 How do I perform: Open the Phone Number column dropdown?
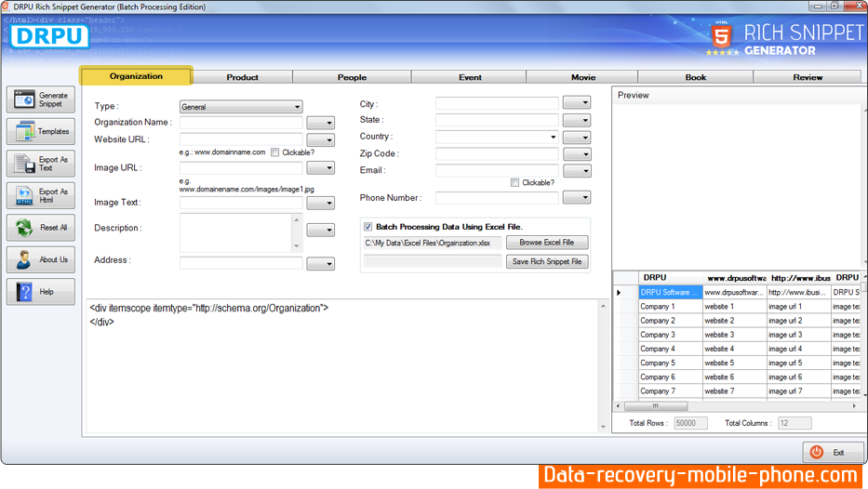click(x=577, y=197)
